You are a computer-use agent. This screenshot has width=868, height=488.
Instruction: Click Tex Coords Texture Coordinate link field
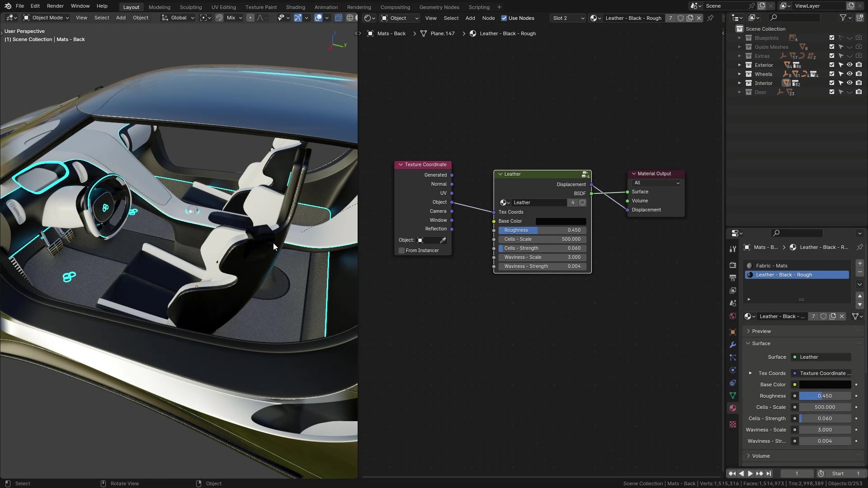821,373
